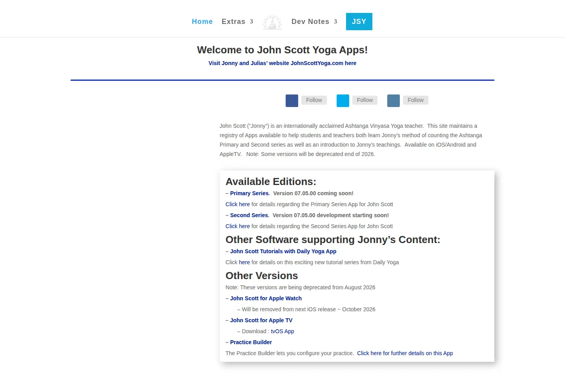Viewport: 565px width, 392px height.
Task: Expand the Extras dropdown menu
Action: (237, 22)
